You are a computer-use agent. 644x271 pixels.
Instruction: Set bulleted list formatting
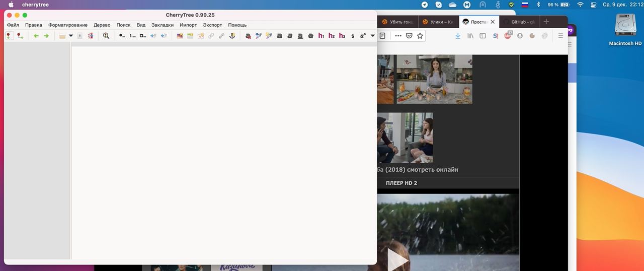pyautogui.click(x=122, y=36)
